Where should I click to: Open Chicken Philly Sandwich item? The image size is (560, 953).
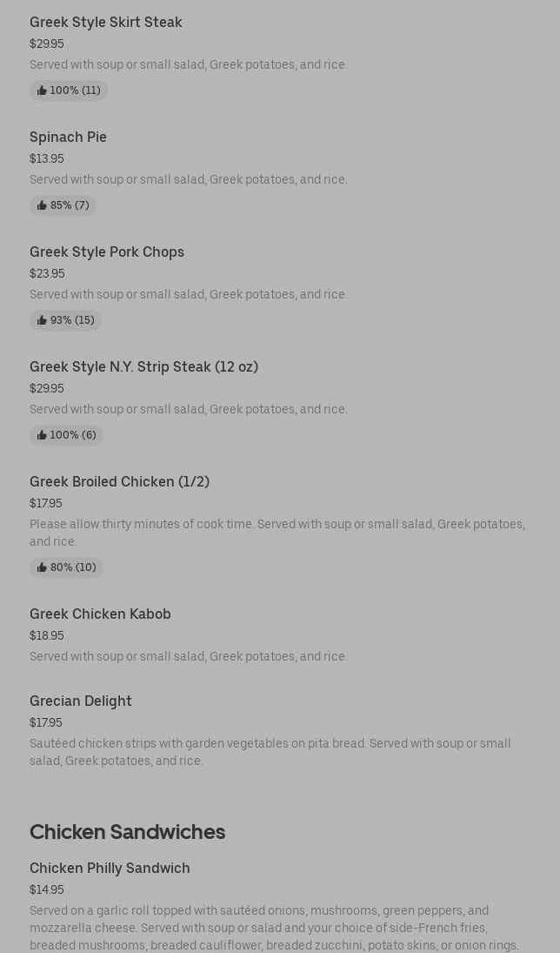point(110,868)
